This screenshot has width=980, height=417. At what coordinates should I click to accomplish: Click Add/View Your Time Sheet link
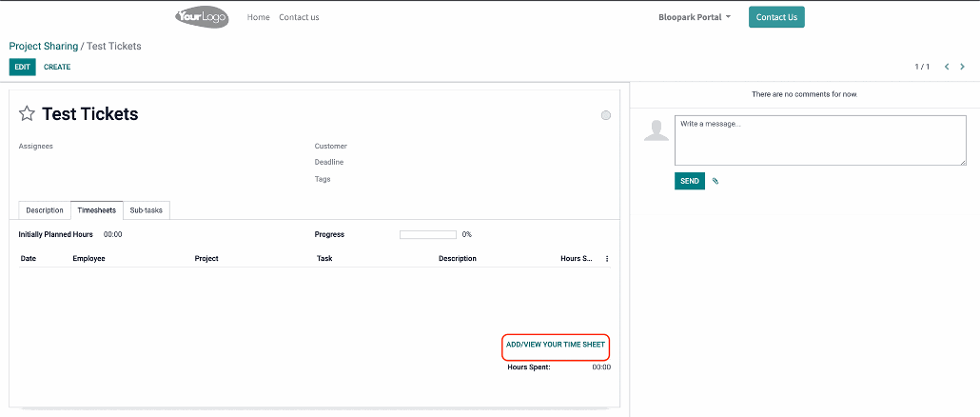click(x=556, y=345)
